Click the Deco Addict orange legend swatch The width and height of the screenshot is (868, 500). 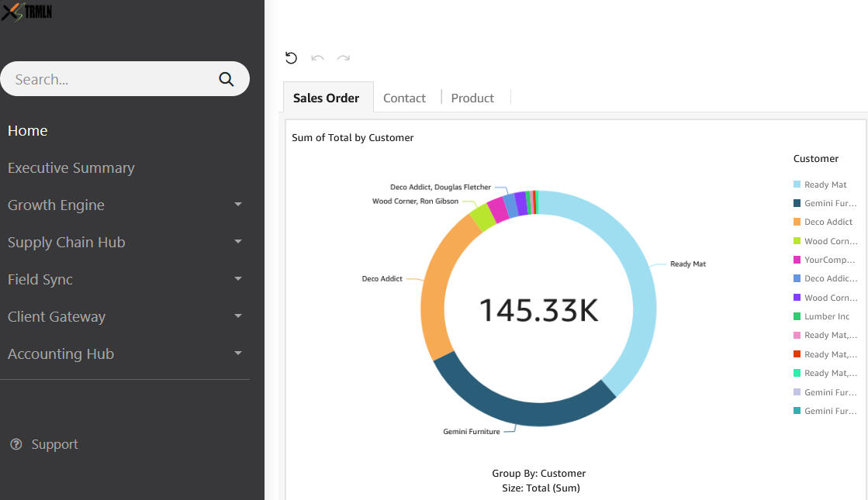797,222
